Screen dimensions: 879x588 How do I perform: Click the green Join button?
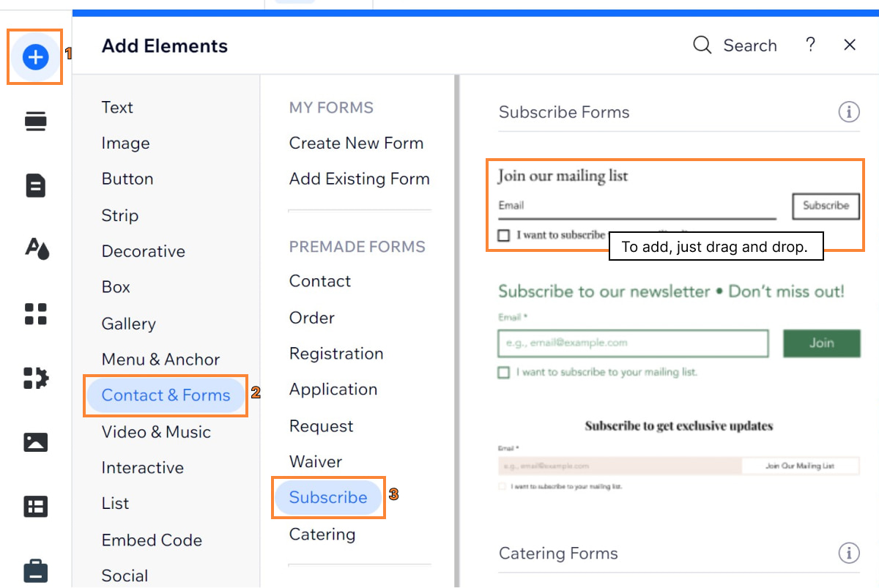821,343
